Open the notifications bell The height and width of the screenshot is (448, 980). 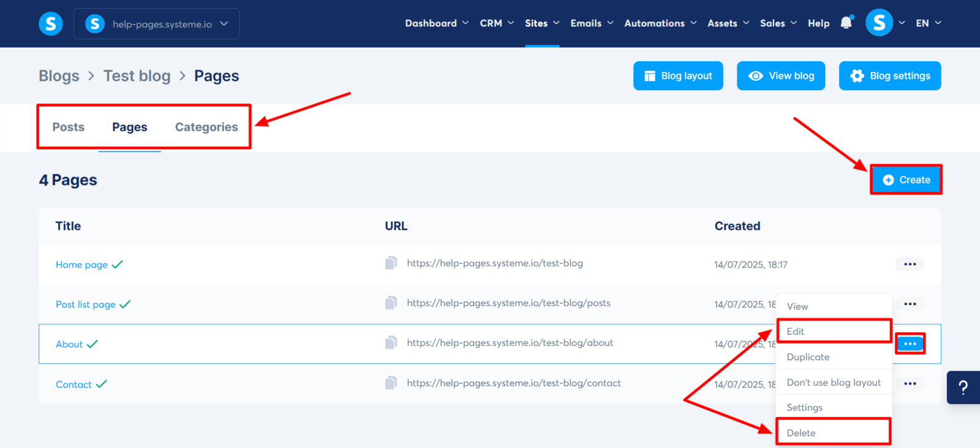click(846, 23)
